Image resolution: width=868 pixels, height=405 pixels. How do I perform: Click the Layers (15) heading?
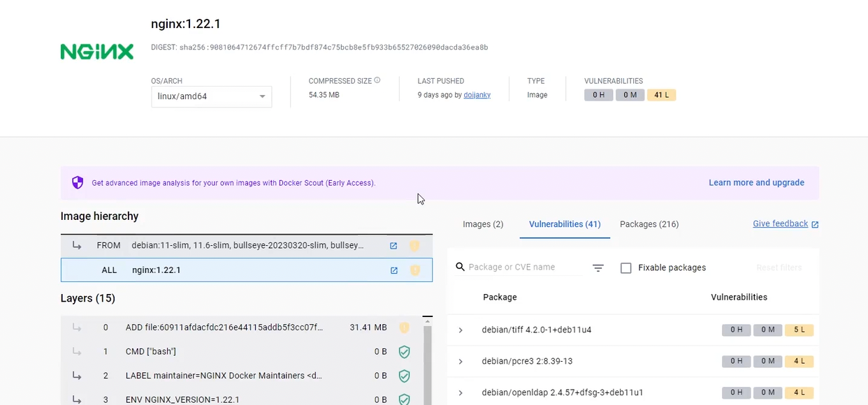[x=88, y=299]
